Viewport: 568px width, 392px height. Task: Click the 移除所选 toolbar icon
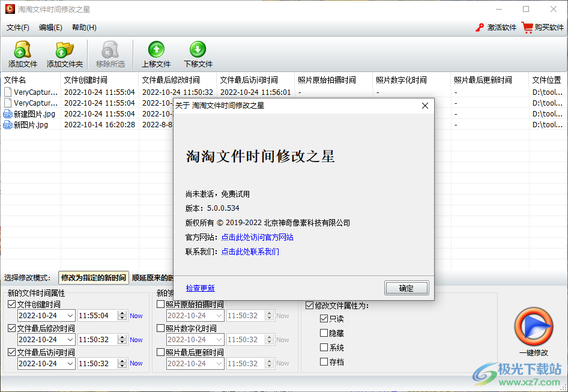[x=110, y=49]
